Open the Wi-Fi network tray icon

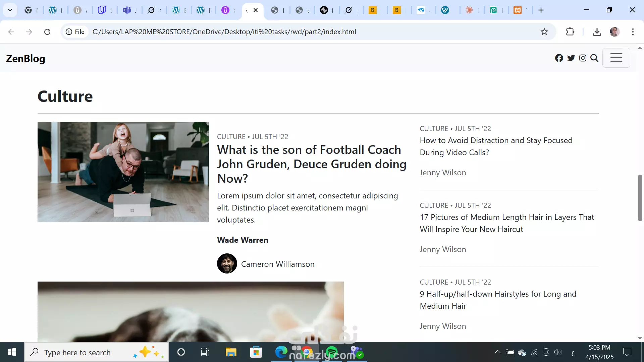534,352
